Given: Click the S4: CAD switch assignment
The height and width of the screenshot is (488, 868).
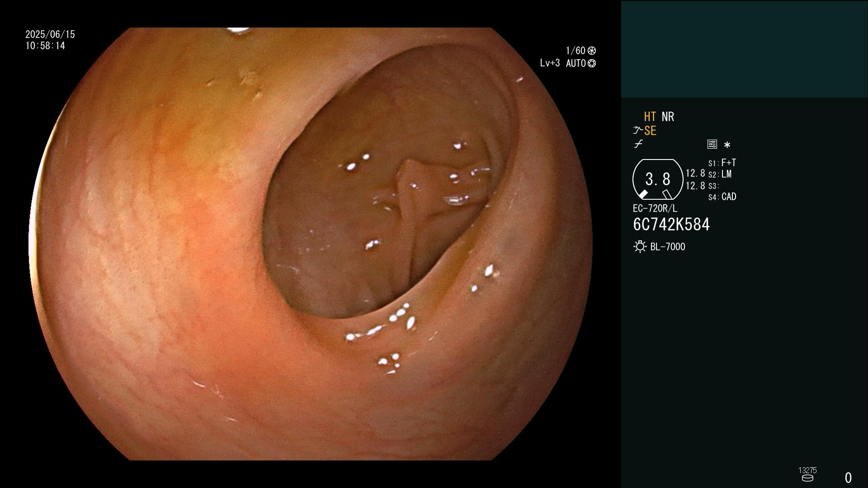Looking at the screenshot, I should point(722,197).
